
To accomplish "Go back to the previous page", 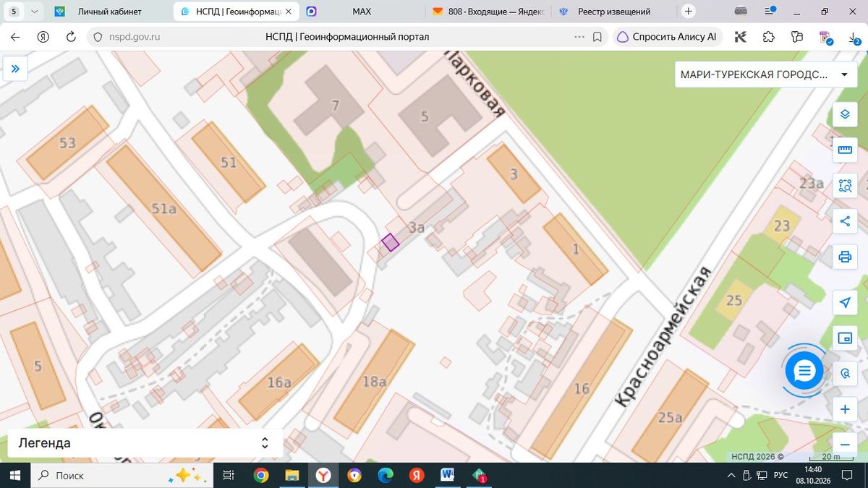I will pos(15,37).
